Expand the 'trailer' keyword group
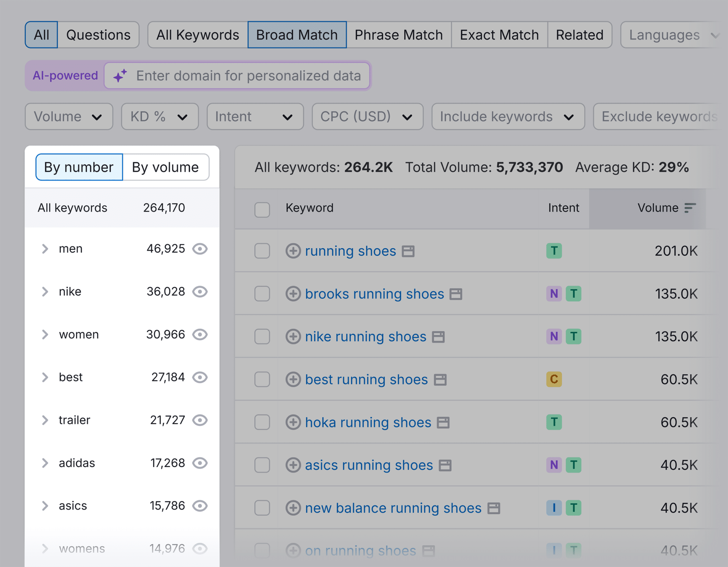This screenshot has height=567, width=728. coord(45,420)
